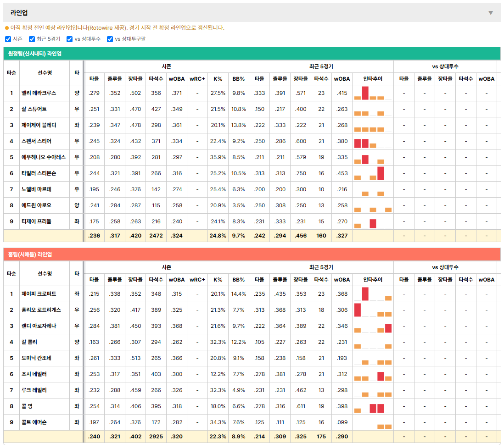Image resolution: width=504 pixels, height=448 pixels.
Task: Select player 칼 롤리
Action: (29, 342)
